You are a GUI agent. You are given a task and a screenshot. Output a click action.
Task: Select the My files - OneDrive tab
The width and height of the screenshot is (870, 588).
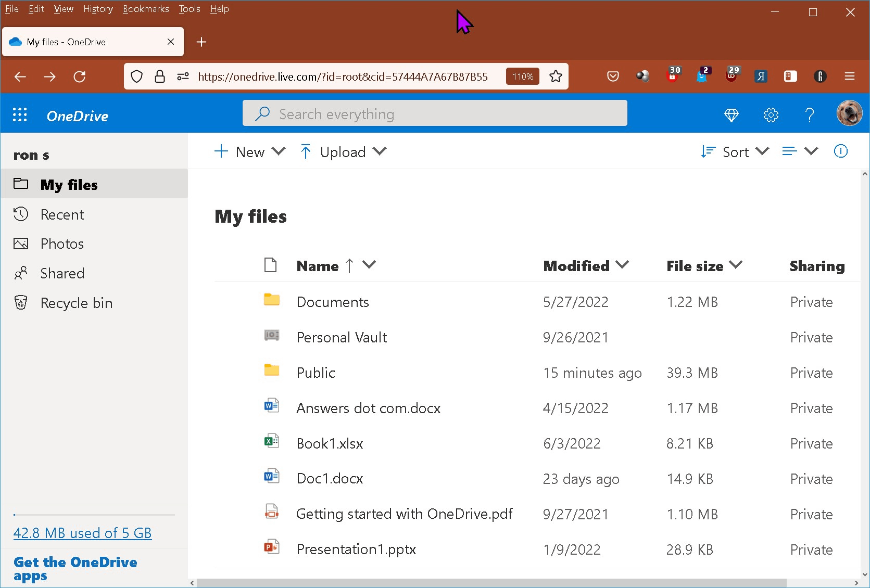[93, 42]
